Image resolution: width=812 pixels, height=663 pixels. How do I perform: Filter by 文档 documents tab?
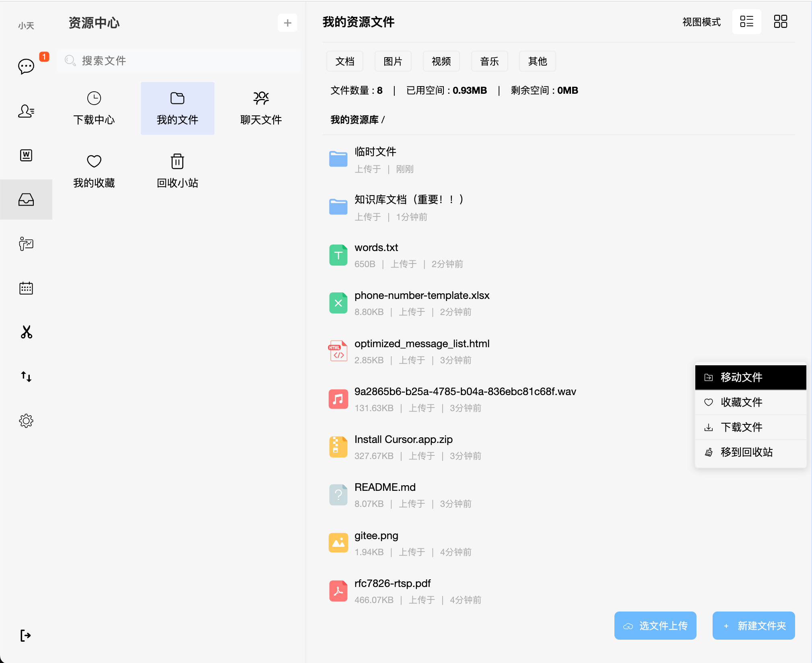(345, 61)
